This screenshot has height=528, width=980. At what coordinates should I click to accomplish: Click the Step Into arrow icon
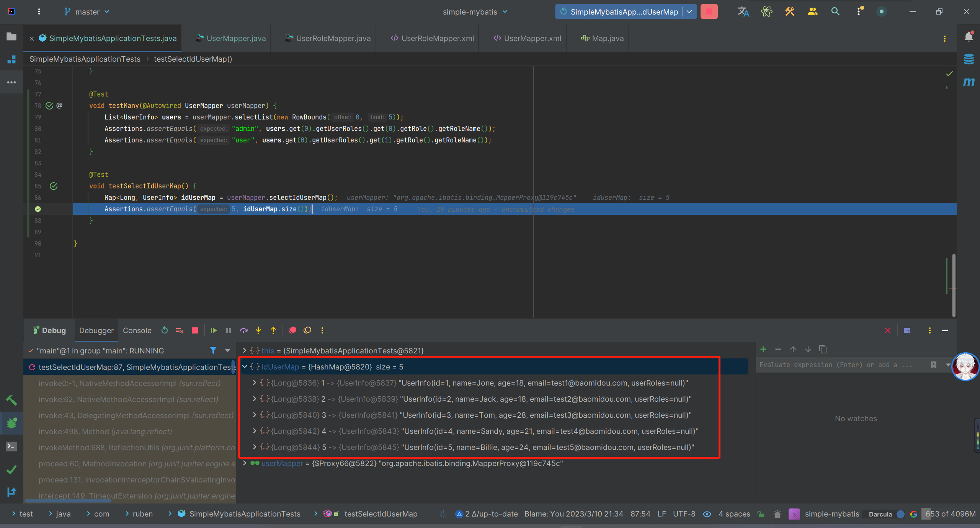click(258, 330)
